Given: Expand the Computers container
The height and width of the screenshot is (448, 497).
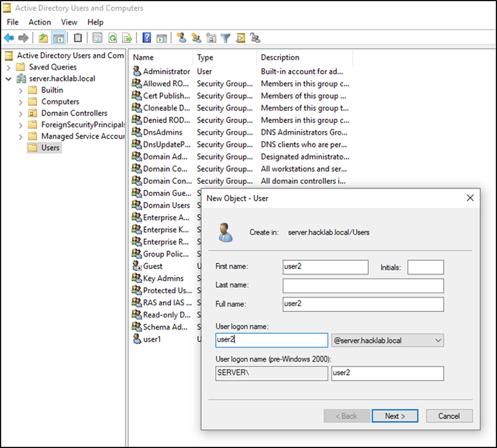Looking at the screenshot, I should tap(21, 102).
